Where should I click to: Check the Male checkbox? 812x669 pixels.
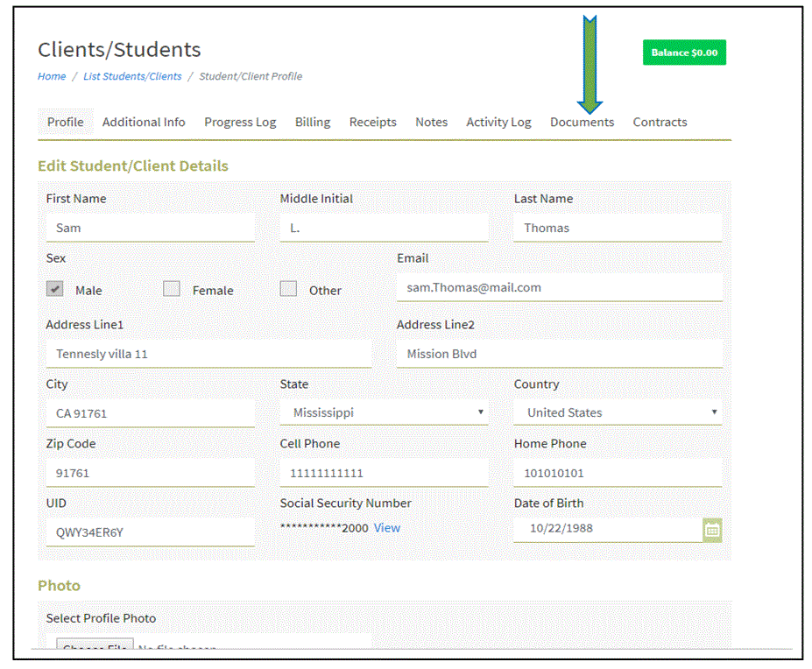pyautogui.click(x=54, y=289)
